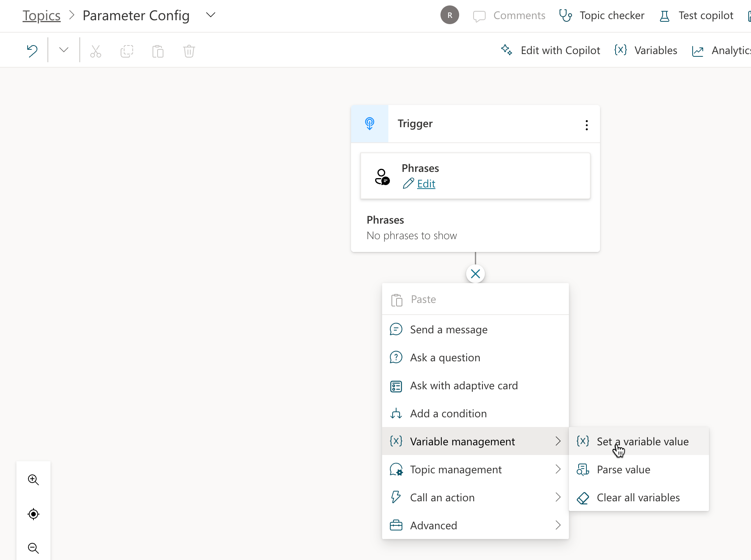Image resolution: width=751 pixels, height=560 pixels.
Task: Expand the Topic management submenu
Action: tap(475, 469)
